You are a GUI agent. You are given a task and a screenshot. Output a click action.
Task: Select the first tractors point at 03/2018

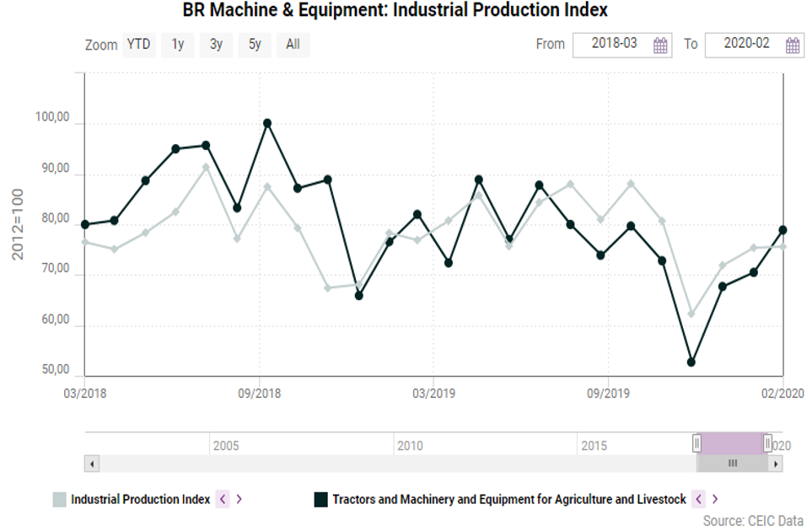(85, 224)
